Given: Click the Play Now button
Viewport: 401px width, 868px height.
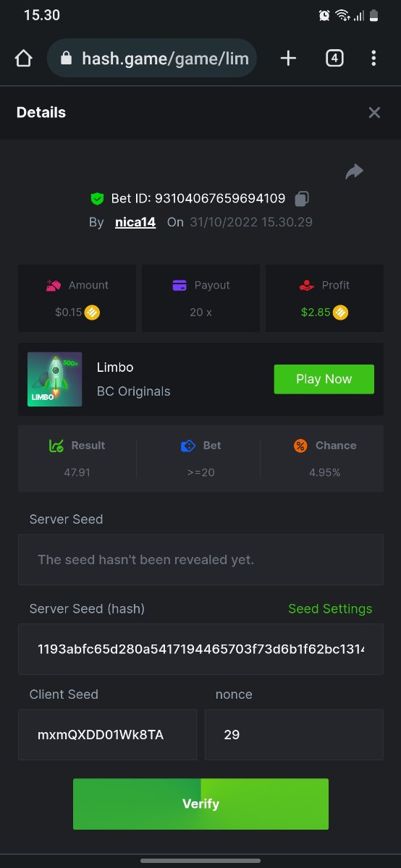Looking at the screenshot, I should [x=324, y=379].
